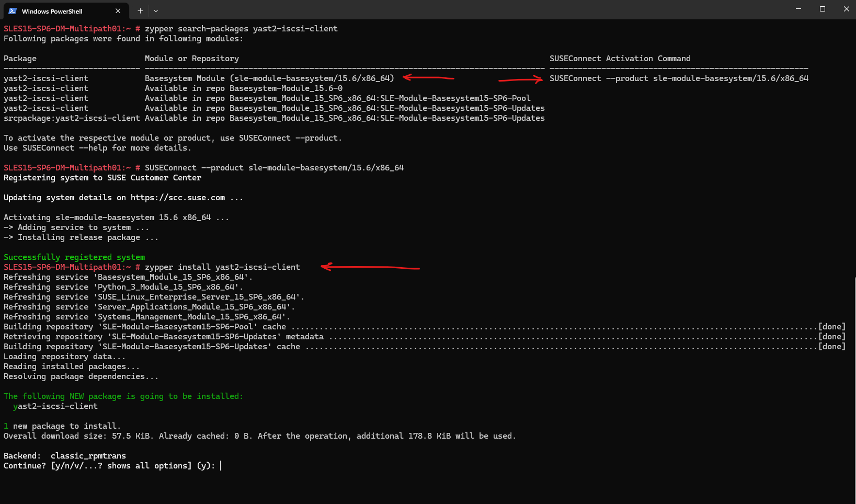
Task: Click the [done] marker for Pool cache
Action: click(x=831, y=327)
